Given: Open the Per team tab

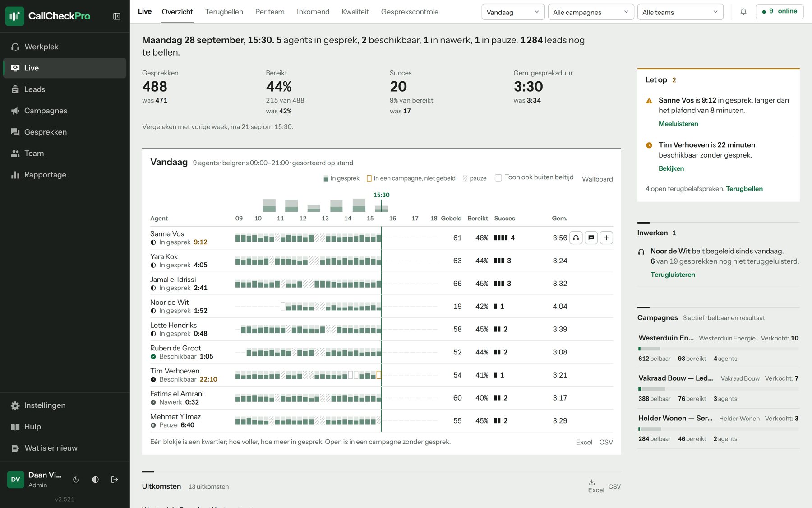Looking at the screenshot, I should coord(270,12).
